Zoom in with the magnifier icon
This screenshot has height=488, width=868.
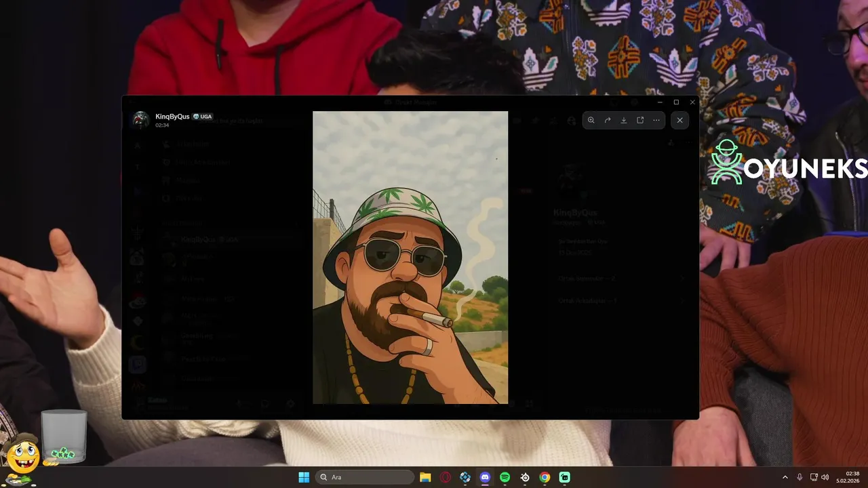[591, 120]
